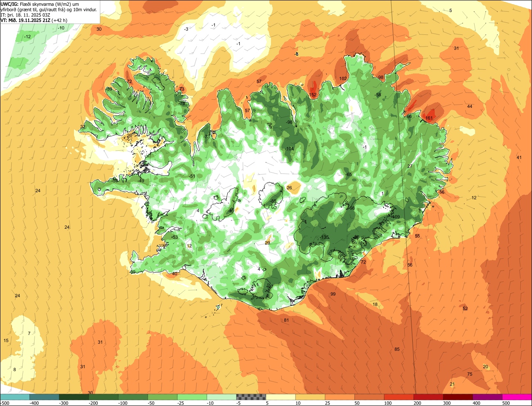This screenshot has height=406, width=532.
Task: Click the '18' value southeast of Iceland
Action: point(375,305)
